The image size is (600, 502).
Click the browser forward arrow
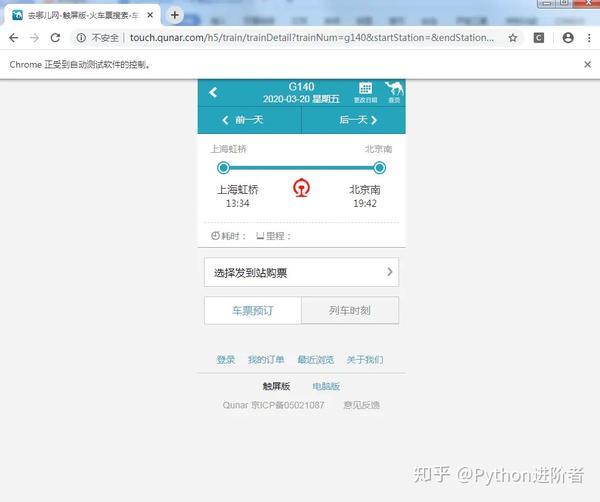(x=34, y=37)
